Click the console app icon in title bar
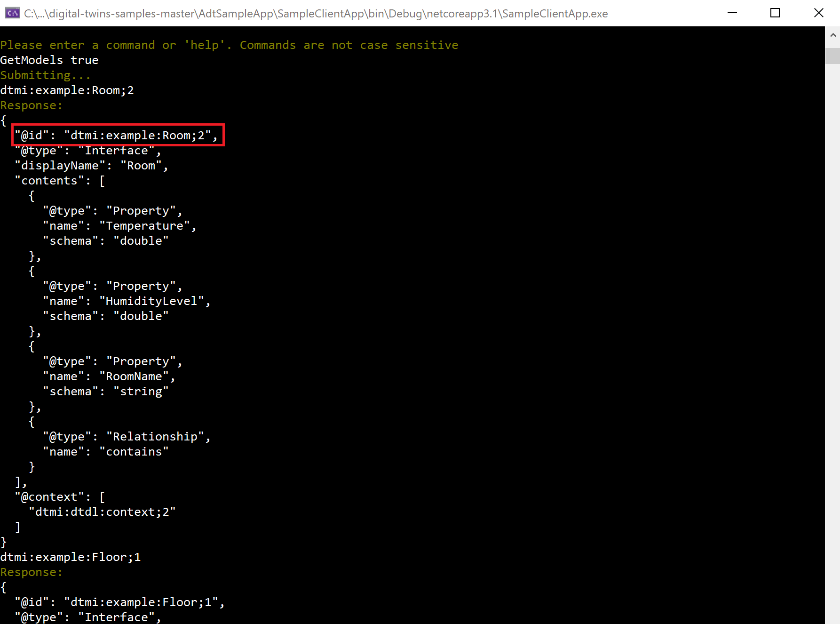The height and width of the screenshot is (624, 840). 12,13
